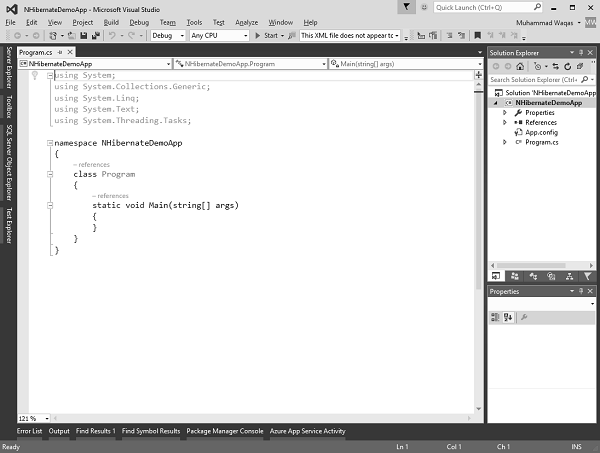Click the Navigate Forward toolbar icon
Image resolution: width=600 pixels, height=453 pixels.
[36, 36]
